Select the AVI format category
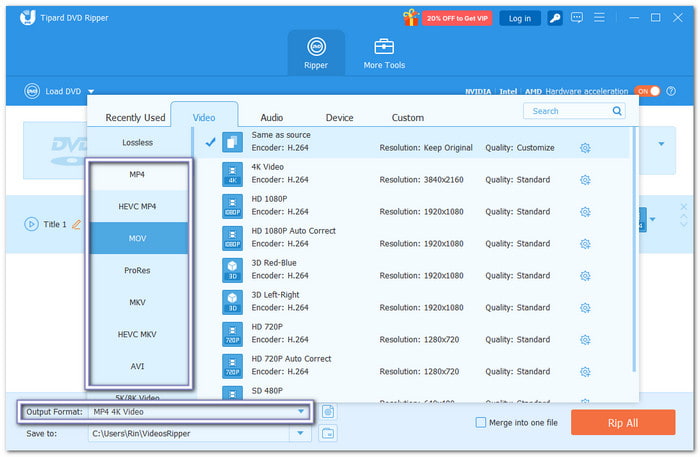The height and width of the screenshot is (457, 700). point(138,366)
